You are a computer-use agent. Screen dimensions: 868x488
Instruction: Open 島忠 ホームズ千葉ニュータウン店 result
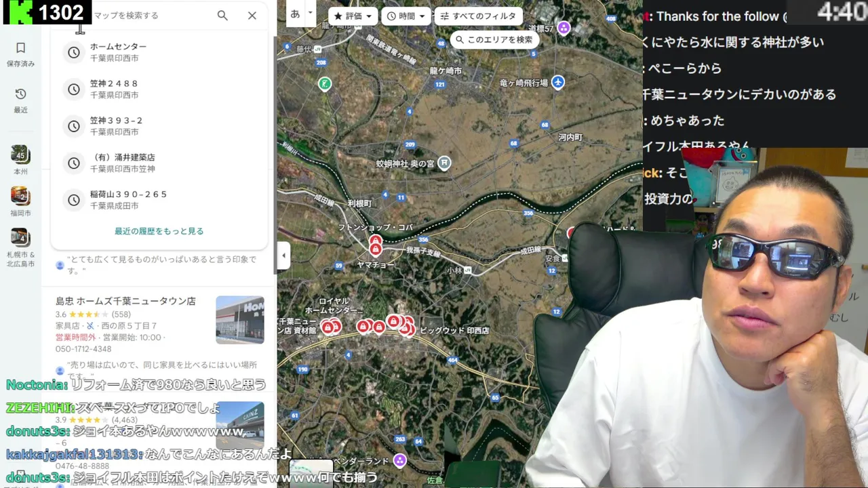125,301
